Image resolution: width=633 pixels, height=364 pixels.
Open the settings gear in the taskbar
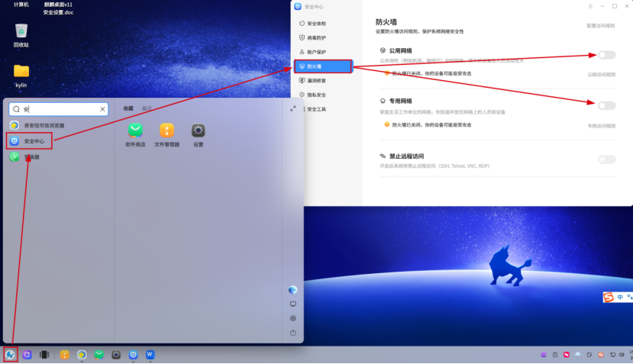(x=116, y=354)
